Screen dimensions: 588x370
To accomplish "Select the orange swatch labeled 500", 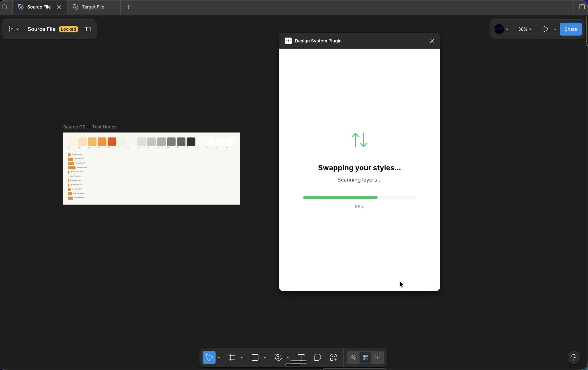I will [x=102, y=142].
